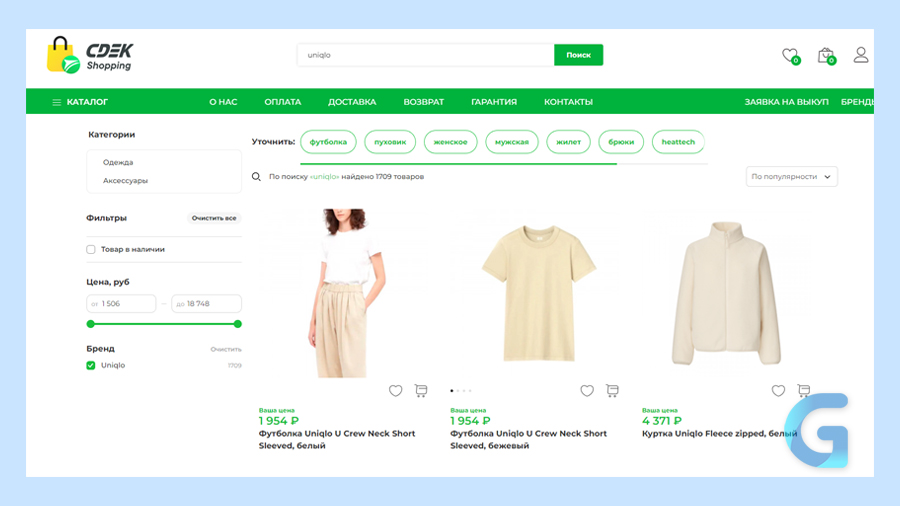This screenshot has height=506, width=900.
Task: Open the shopping bag cart icon in header
Action: click(827, 56)
